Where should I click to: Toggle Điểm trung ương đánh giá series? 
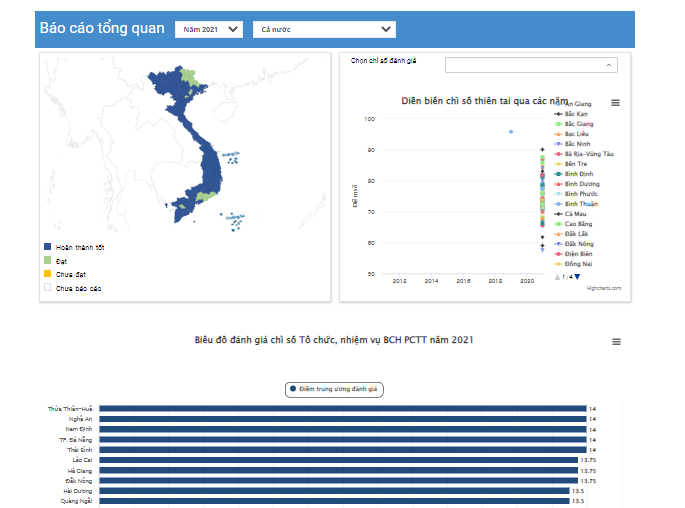(x=335, y=389)
